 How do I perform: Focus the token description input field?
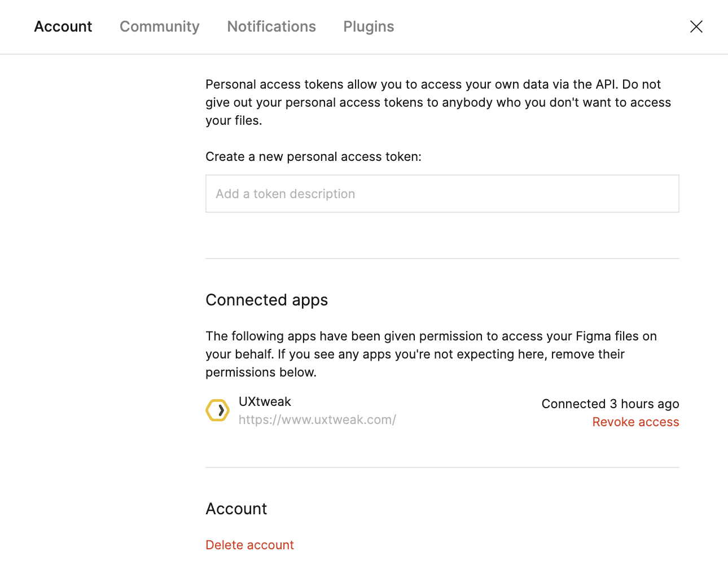click(x=442, y=194)
